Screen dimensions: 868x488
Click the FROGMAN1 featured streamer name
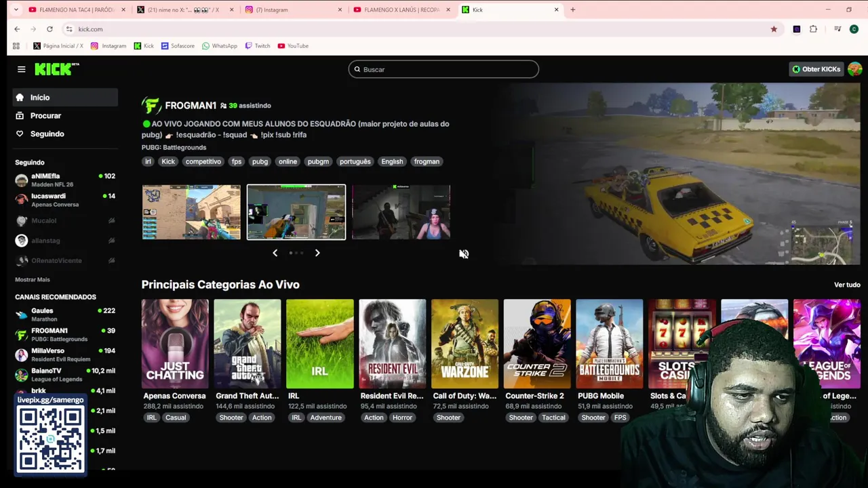click(191, 106)
